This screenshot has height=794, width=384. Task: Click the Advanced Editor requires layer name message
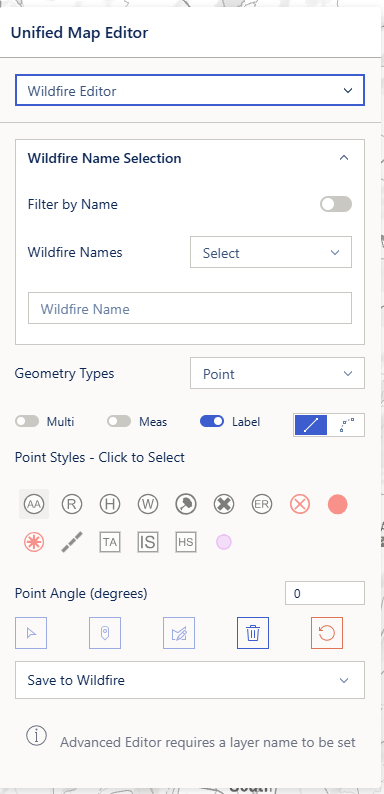pyautogui.click(x=208, y=742)
